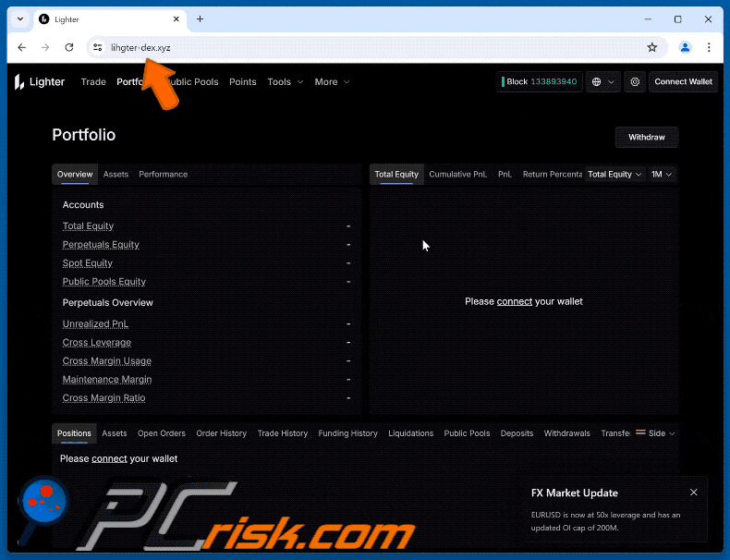Open the globe language selector

click(602, 82)
